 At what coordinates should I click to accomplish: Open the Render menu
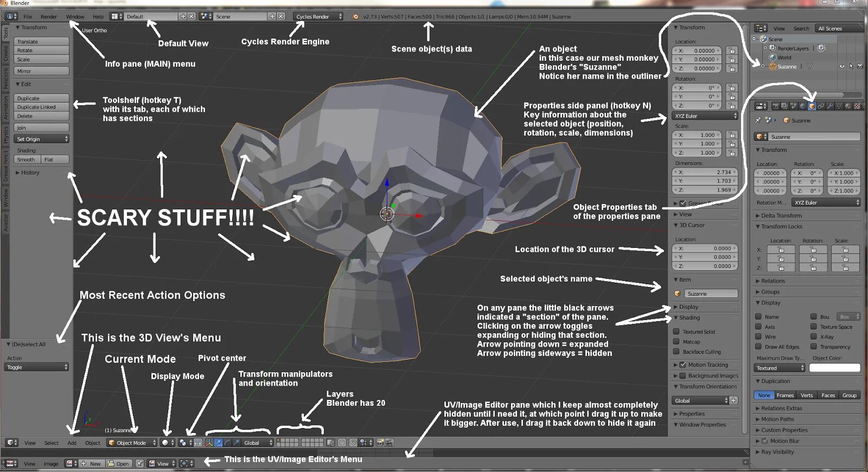pos(49,17)
